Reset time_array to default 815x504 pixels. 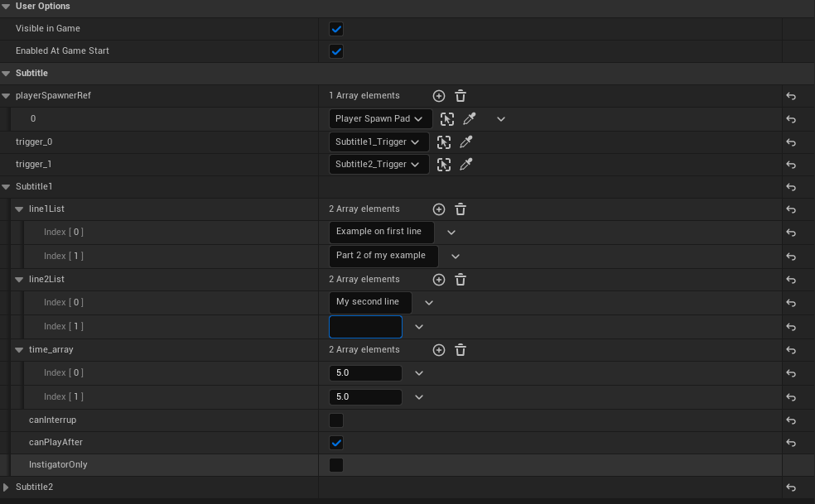click(791, 350)
